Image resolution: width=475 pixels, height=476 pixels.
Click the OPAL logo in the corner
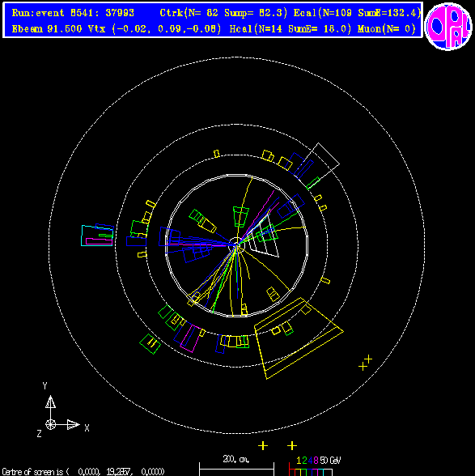(448, 27)
